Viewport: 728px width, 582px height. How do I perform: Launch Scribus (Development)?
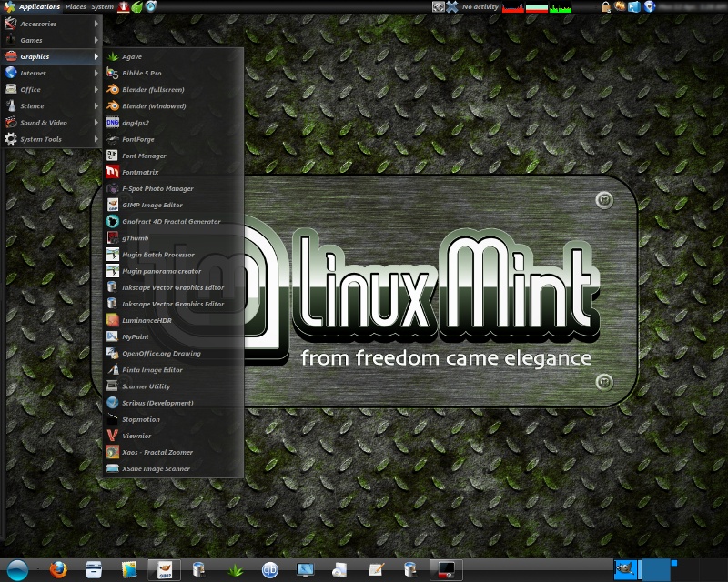pos(173,403)
